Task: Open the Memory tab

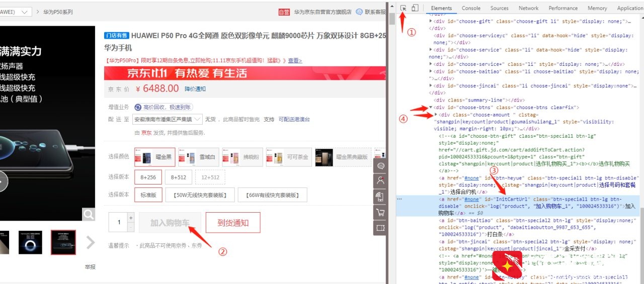Action: (x=597, y=8)
